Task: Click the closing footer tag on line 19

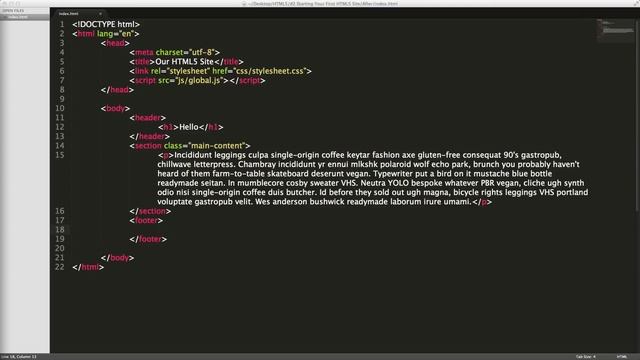Action: [148, 239]
